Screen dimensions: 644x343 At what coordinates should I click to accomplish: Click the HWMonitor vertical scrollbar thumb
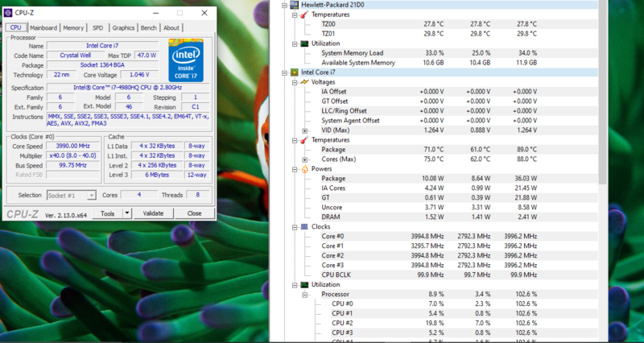coord(602,92)
